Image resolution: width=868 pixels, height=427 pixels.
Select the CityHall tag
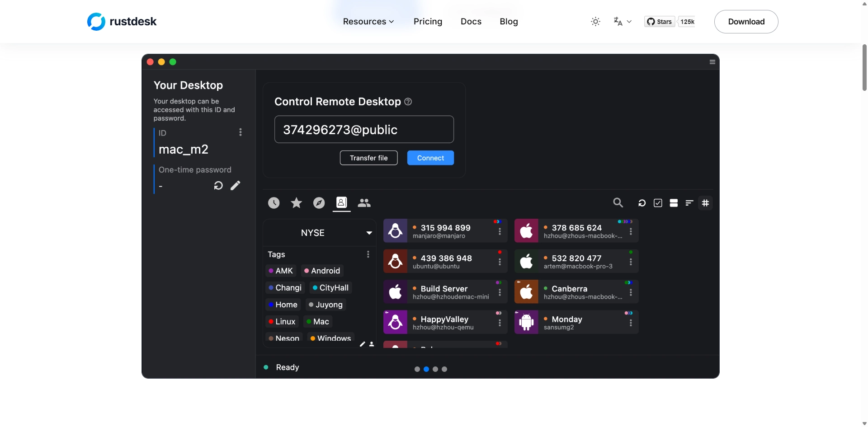(x=330, y=288)
